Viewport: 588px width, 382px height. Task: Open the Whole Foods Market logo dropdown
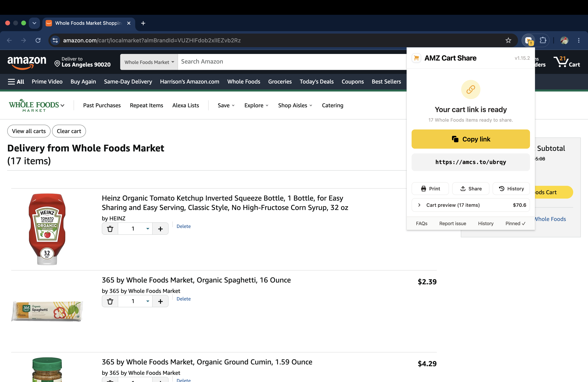tap(37, 106)
